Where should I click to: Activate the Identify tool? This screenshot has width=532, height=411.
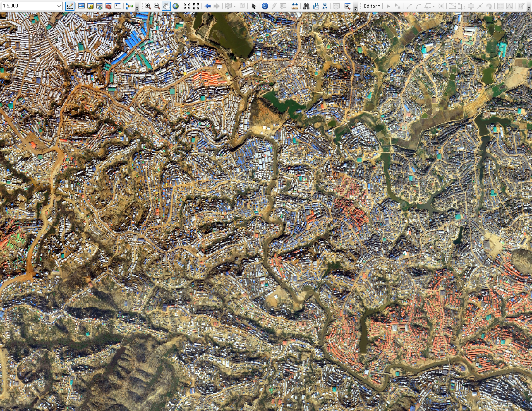265,6
